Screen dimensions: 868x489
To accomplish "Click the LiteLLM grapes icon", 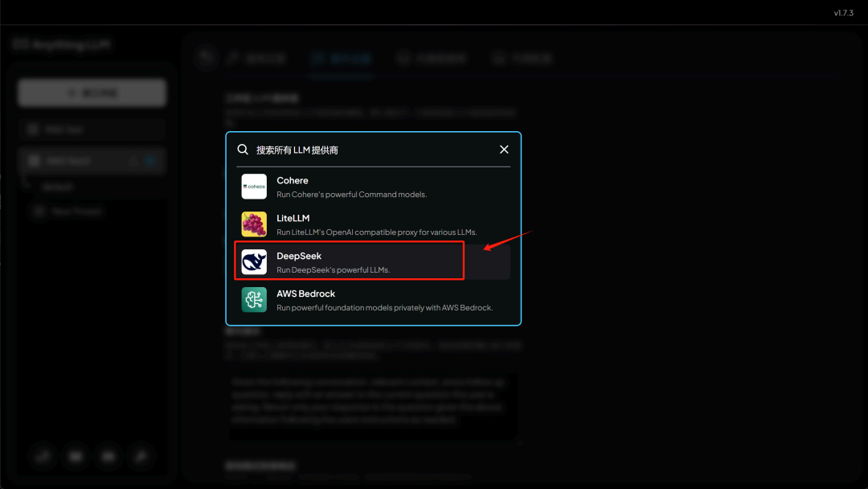I will pos(254,224).
